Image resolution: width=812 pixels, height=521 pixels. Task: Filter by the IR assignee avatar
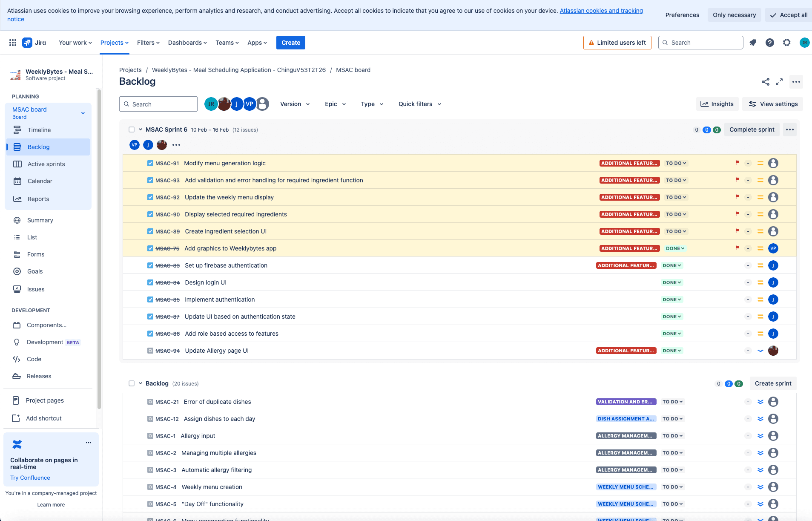tap(211, 104)
